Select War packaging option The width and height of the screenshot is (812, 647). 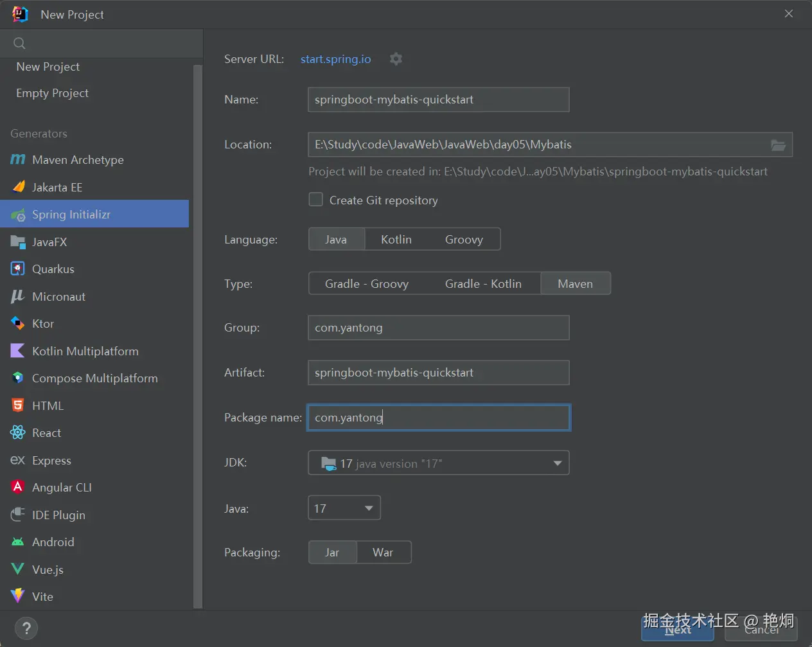[383, 553]
